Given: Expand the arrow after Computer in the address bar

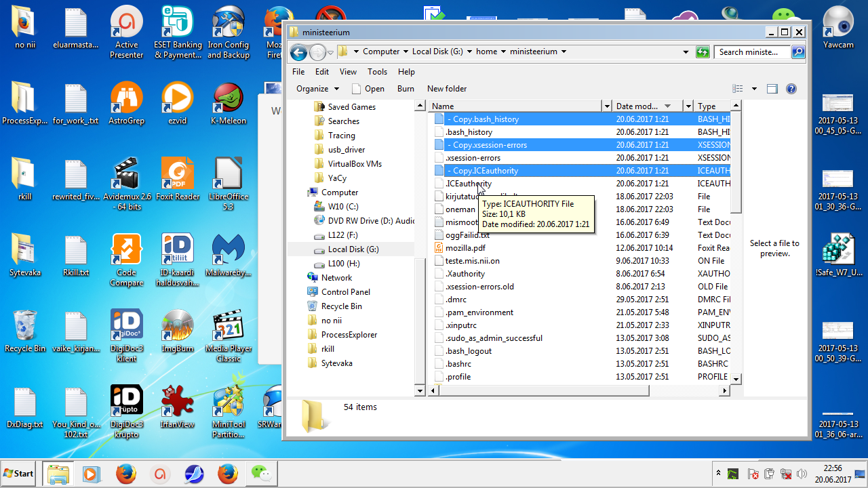Looking at the screenshot, I should [x=406, y=52].
